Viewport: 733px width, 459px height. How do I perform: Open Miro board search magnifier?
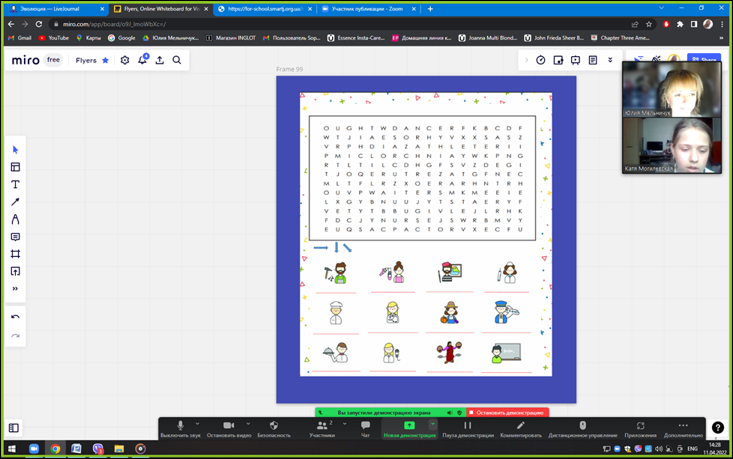(177, 60)
